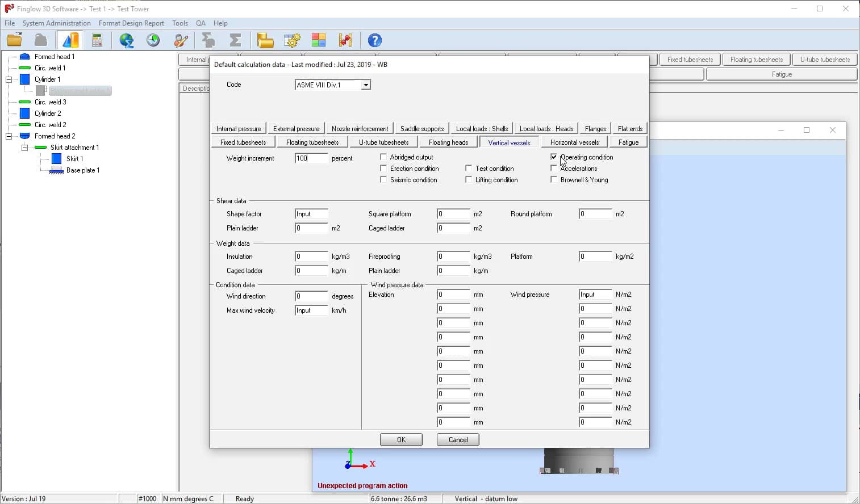Tick the Lifting condition checkbox
This screenshot has width=860, height=504.
click(469, 180)
